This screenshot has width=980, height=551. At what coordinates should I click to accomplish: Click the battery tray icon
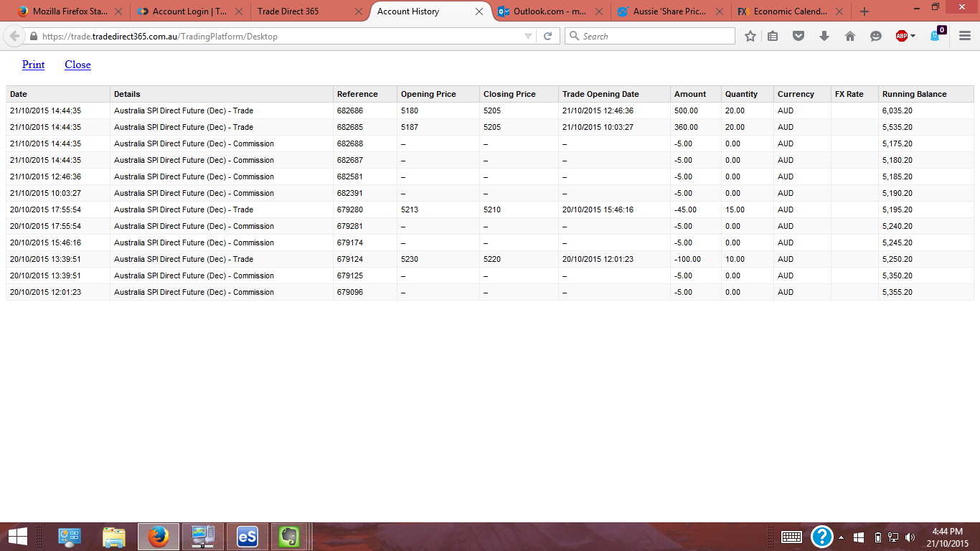[x=877, y=537]
